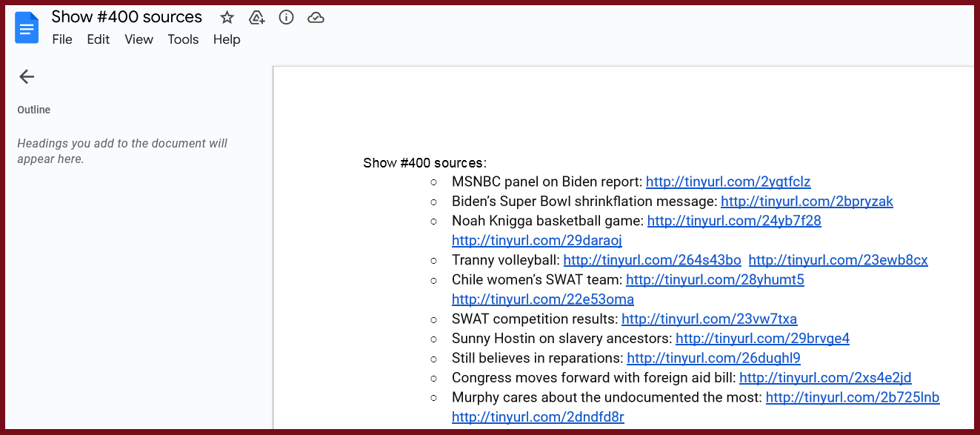Click 'Biden's Super Bowl shrinkflation message' text

pos(584,201)
